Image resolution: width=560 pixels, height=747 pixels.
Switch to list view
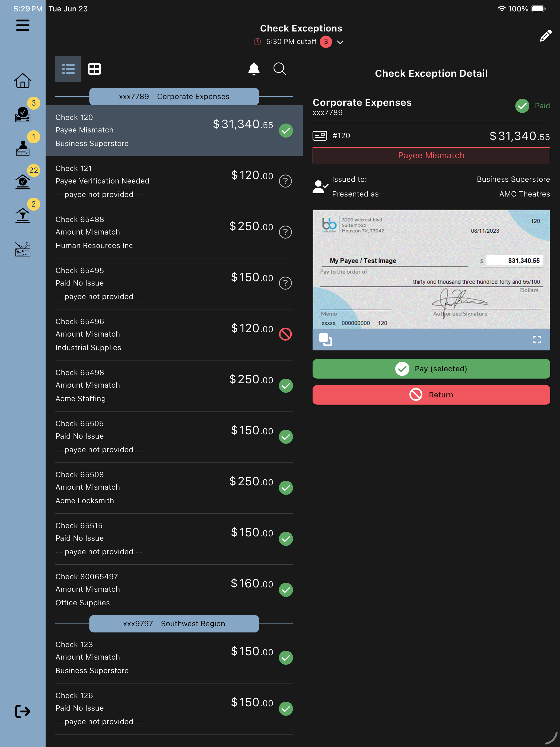(x=68, y=69)
